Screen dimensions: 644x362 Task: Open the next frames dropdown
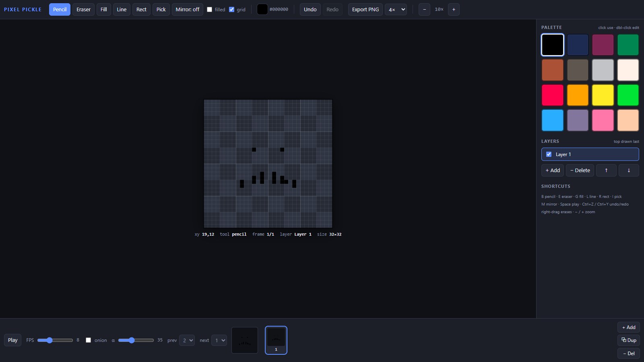[x=219, y=340]
